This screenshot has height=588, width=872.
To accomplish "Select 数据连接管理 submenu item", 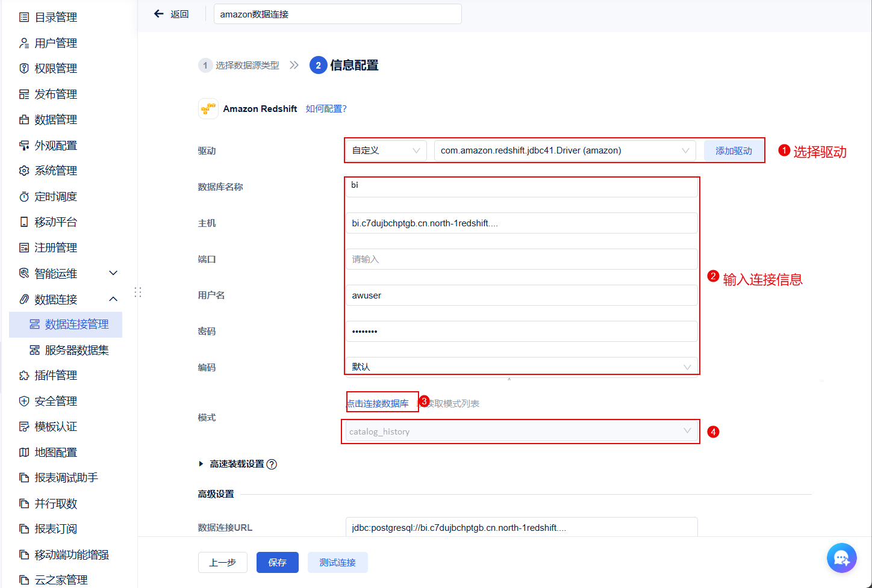I will [66, 324].
